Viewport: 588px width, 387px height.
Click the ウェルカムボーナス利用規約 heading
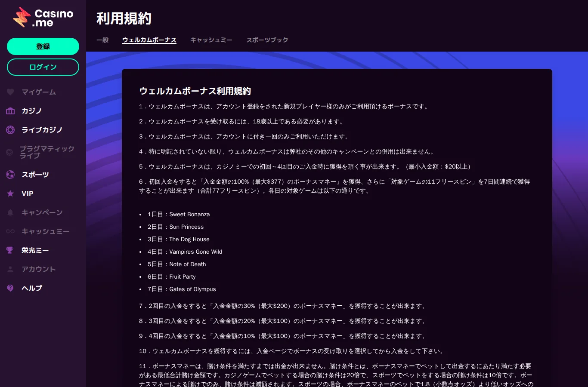pos(195,91)
